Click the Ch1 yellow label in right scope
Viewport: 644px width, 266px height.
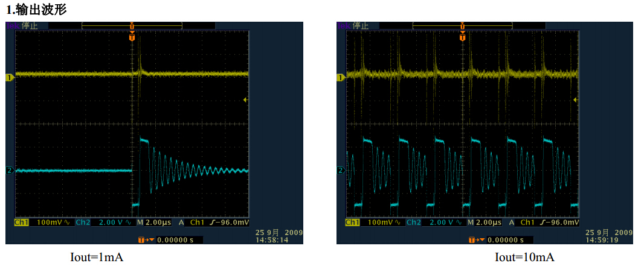[352, 223]
